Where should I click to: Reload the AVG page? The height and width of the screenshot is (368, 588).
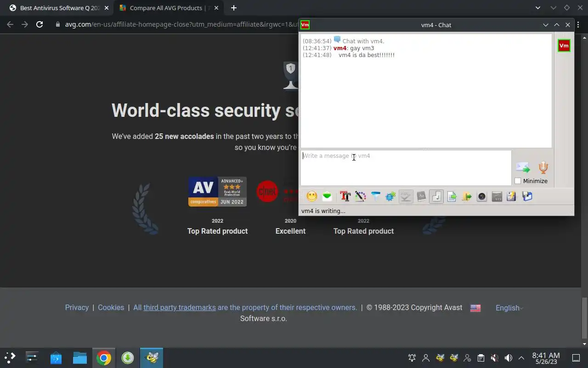(40, 24)
